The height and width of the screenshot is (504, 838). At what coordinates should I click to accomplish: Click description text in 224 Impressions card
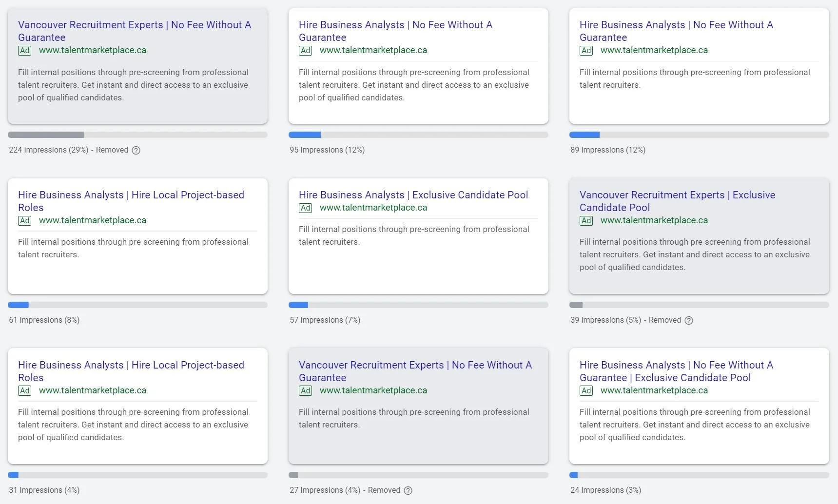click(x=133, y=85)
